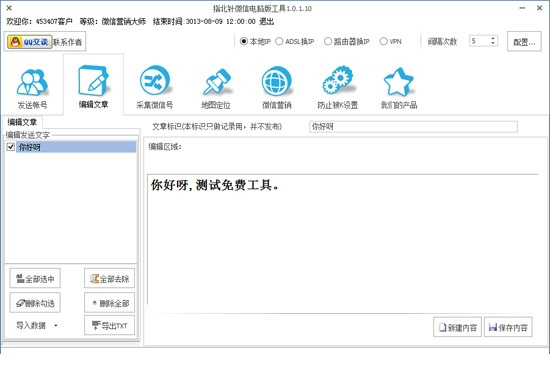
Task: Click the 保存内容 save button
Action: point(508,327)
